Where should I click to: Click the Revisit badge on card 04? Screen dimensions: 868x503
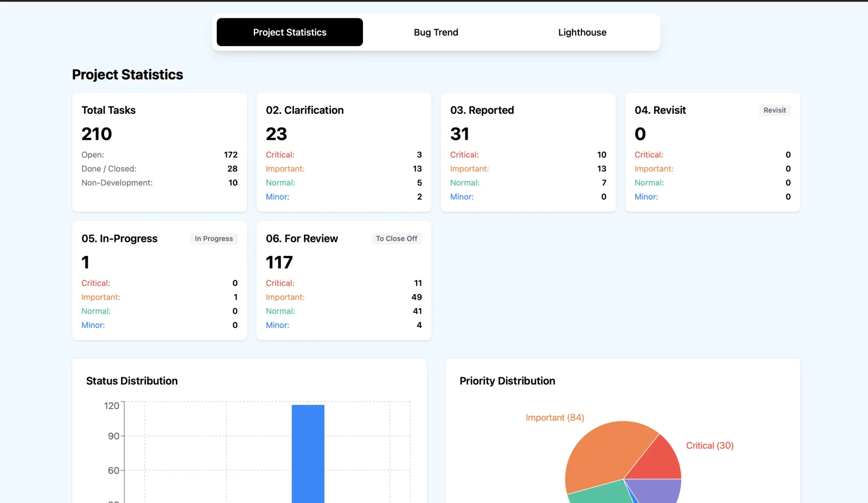tap(775, 110)
